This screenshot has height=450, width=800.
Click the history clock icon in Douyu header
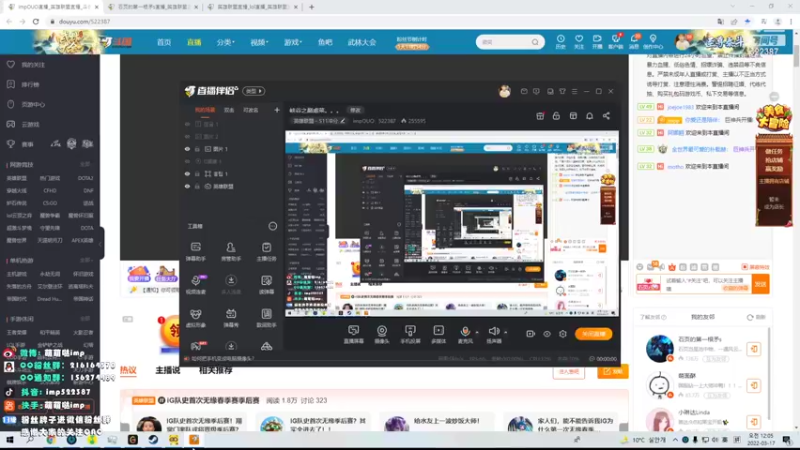pyautogui.click(x=560, y=42)
